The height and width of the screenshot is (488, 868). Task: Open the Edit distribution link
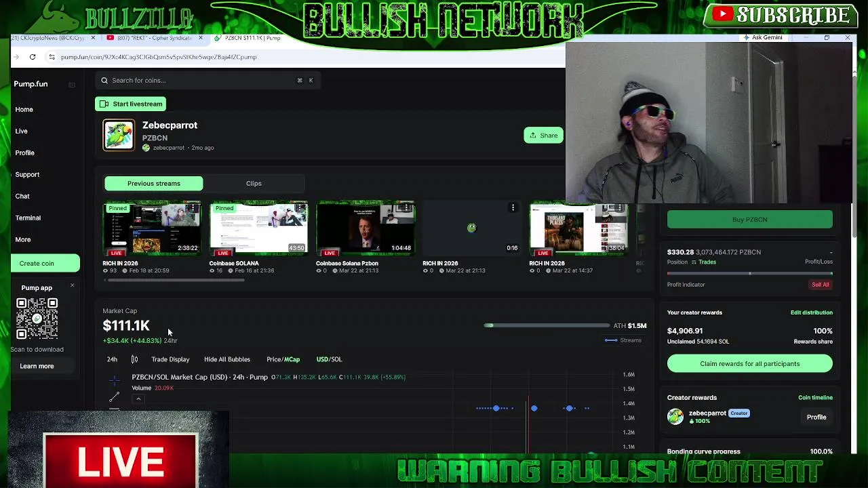click(x=812, y=312)
